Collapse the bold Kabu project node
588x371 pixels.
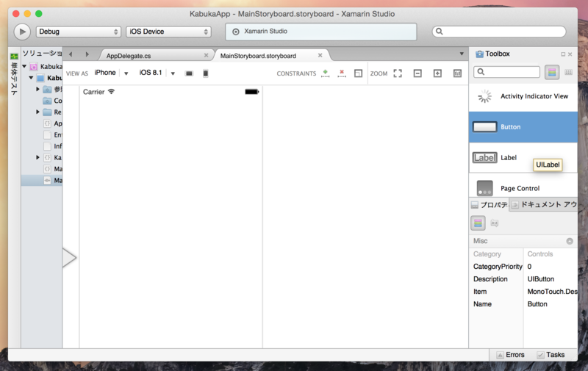tap(31, 78)
